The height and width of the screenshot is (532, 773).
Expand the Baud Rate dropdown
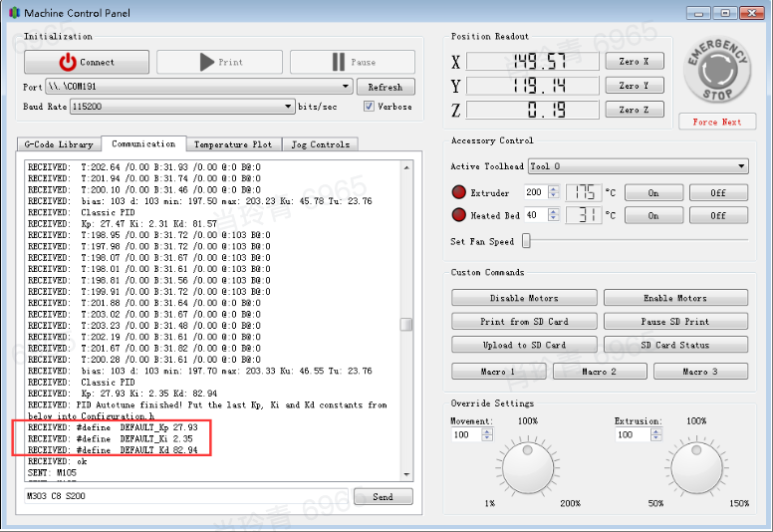[x=289, y=107]
